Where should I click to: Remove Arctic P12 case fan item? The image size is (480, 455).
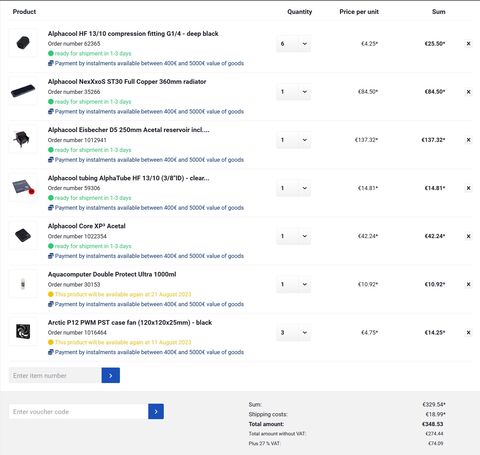468,332
